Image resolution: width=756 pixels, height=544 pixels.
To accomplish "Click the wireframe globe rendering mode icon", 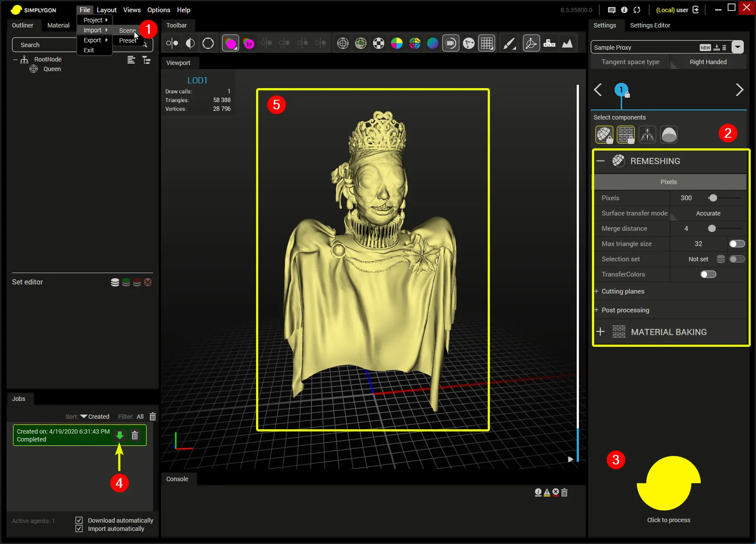I will tap(342, 43).
